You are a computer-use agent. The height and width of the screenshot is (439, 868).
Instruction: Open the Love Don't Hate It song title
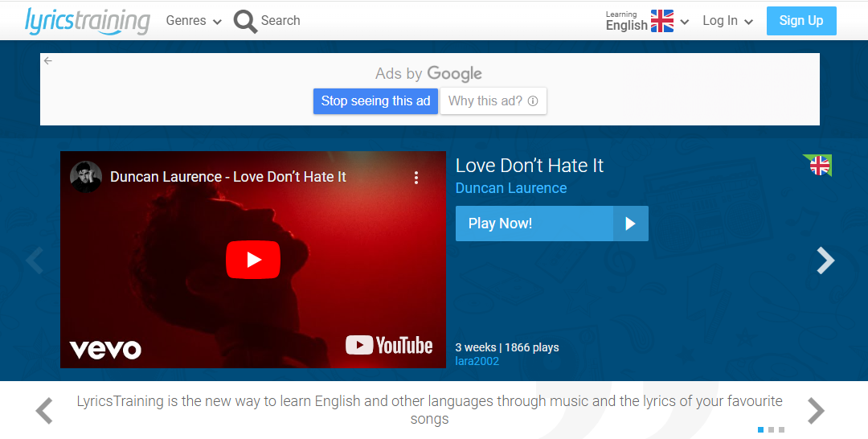pos(529,166)
